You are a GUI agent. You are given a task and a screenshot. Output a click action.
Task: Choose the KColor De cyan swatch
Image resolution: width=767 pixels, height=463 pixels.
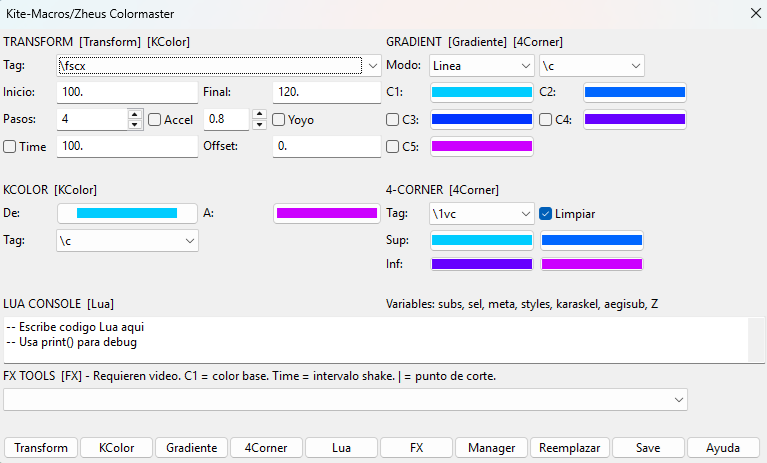click(127, 213)
